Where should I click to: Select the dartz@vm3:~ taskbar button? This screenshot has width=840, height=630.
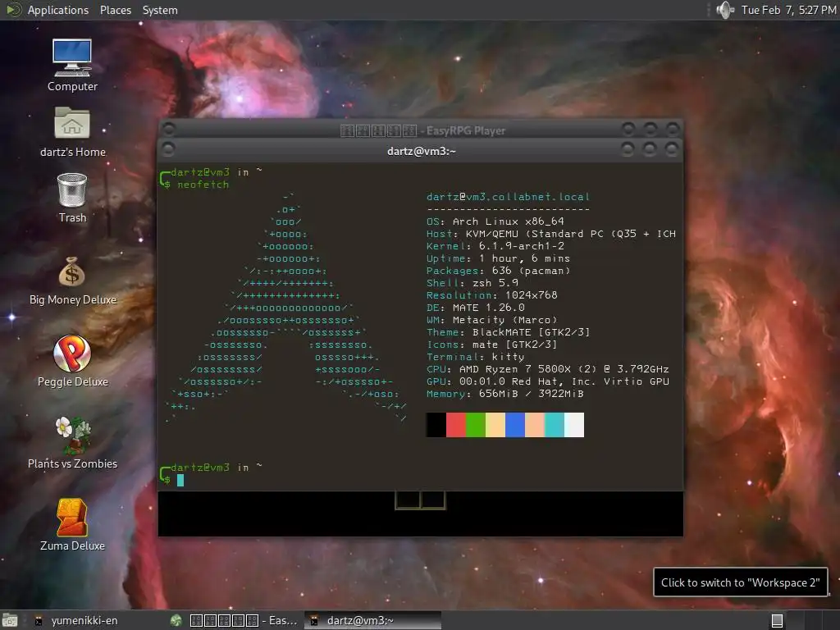coord(372,620)
